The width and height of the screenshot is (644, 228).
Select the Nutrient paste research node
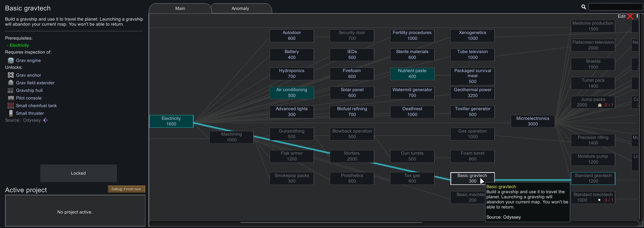(412, 74)
